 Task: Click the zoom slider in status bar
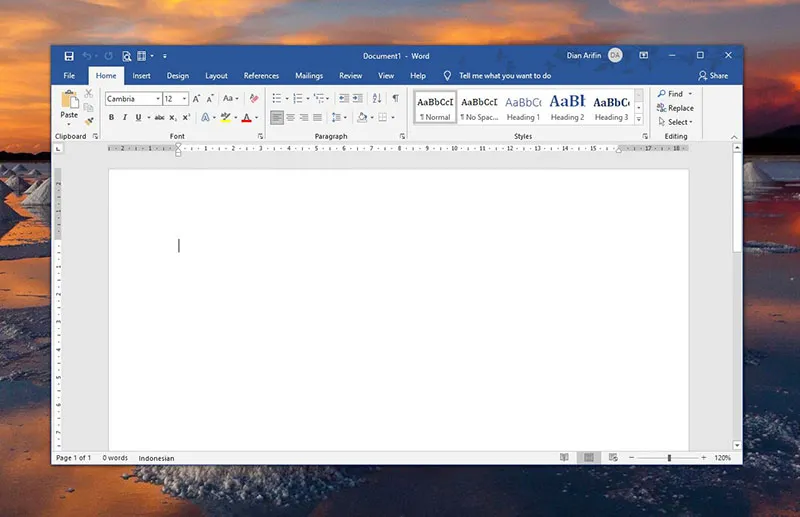(669, 458)
